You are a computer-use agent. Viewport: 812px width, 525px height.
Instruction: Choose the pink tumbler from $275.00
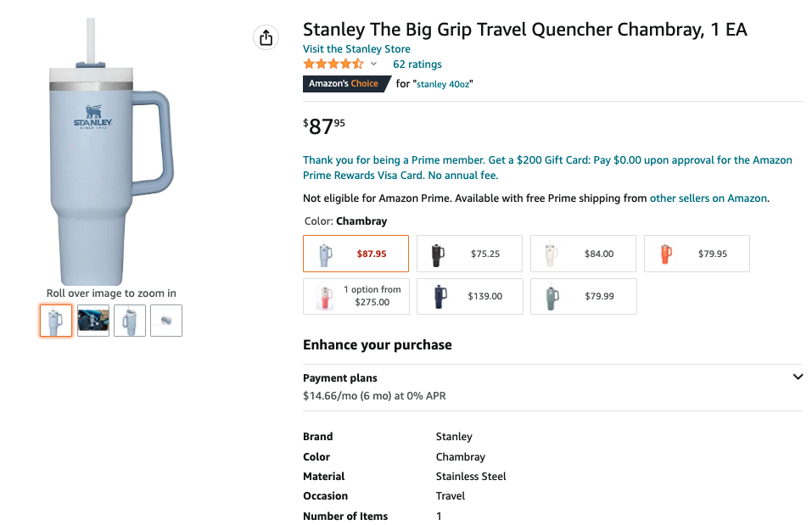pyautogui.click(x=356, y=296)
